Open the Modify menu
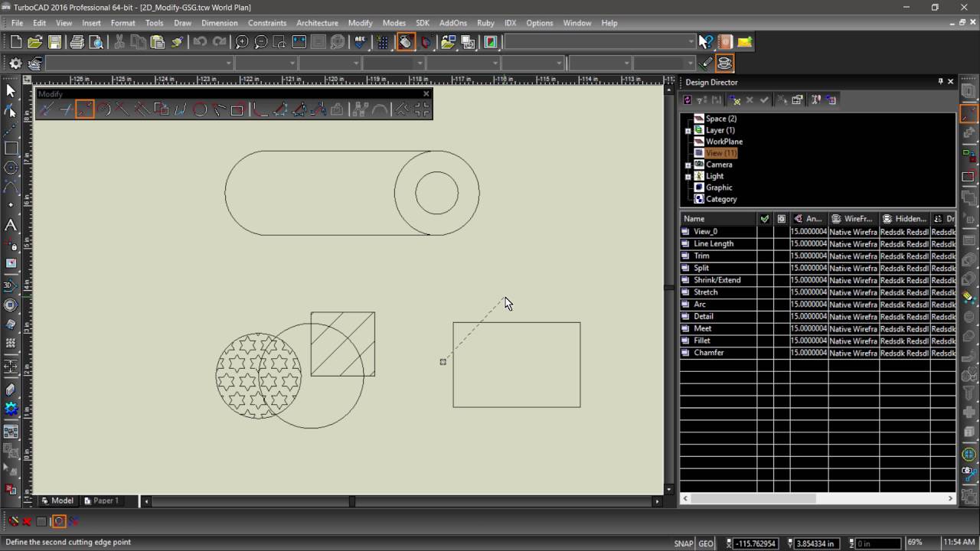This screenshot has height=551, width=980. [360, 23]
